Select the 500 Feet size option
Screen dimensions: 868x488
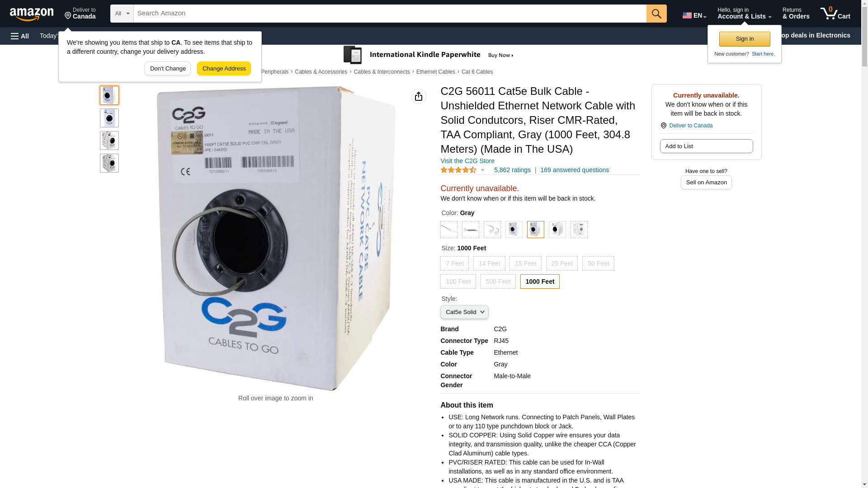[498, 282]
